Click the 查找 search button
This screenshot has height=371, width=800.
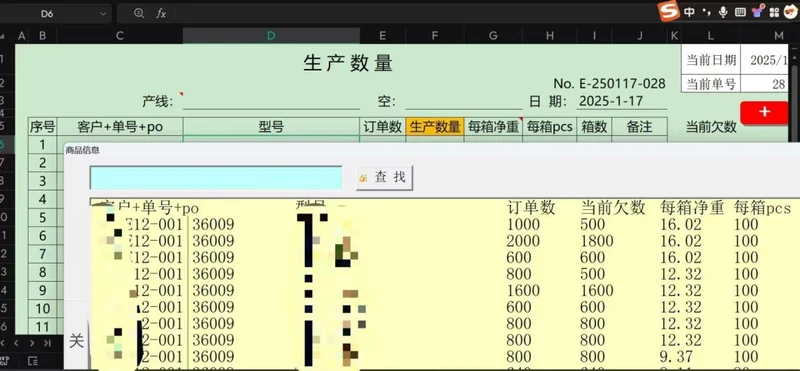[384, 178]
